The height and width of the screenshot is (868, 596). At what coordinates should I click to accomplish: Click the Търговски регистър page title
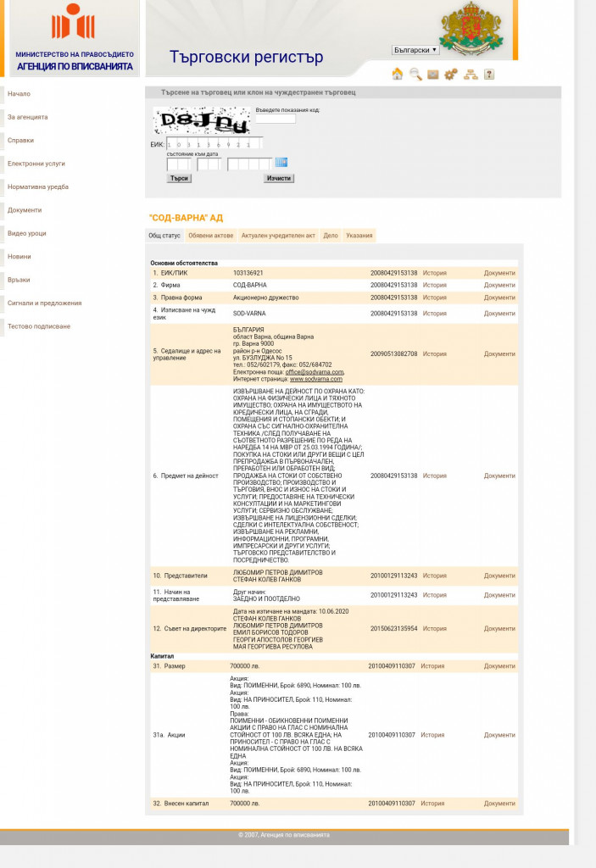coord(246,57)
